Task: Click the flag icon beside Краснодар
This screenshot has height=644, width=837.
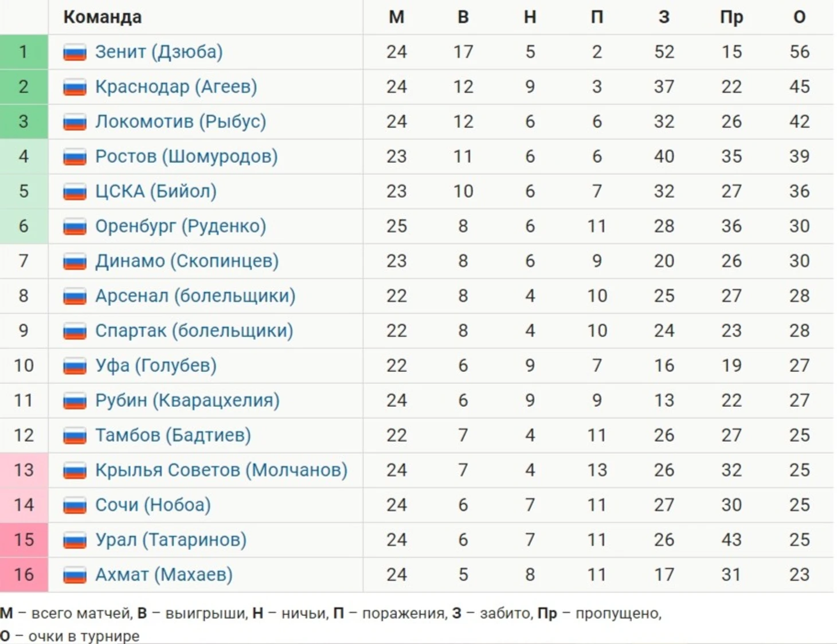Action: coord(75,88)
